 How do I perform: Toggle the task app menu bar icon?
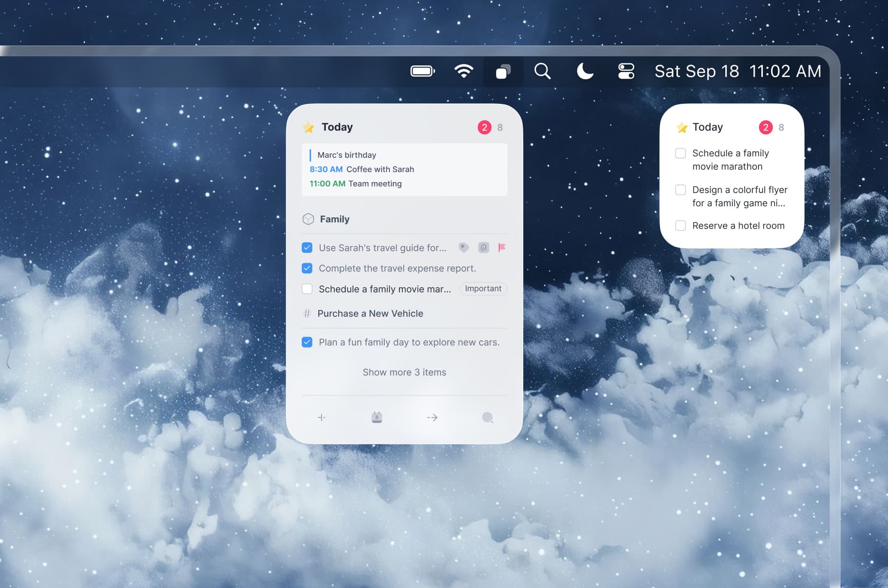click(x=503, y=72)
